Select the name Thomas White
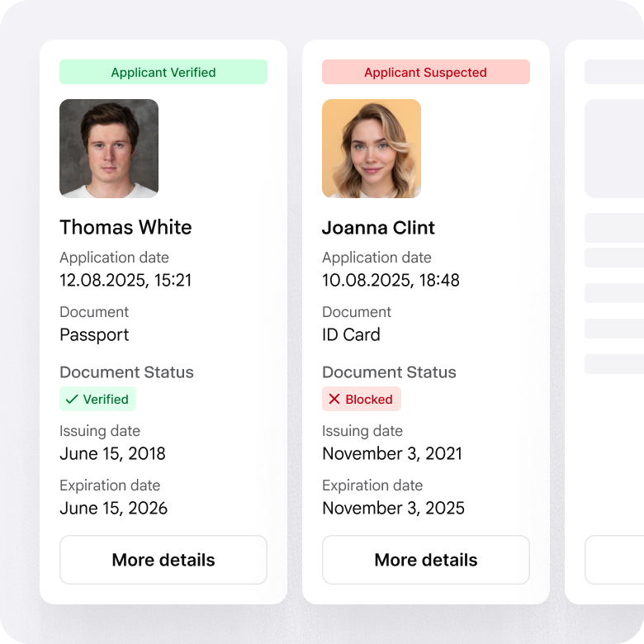The image size is (644, 644). point(125,227)
